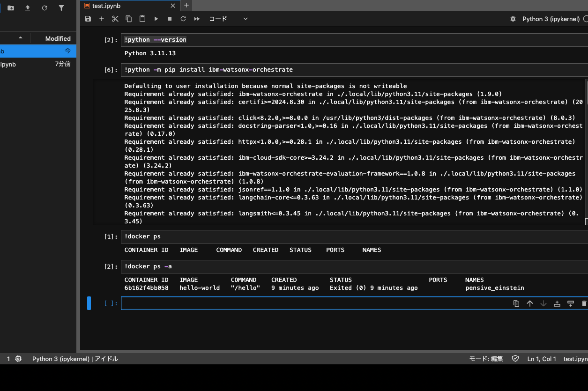Select the file modified 7分前

pyautogui.click(x=38, y=64)
